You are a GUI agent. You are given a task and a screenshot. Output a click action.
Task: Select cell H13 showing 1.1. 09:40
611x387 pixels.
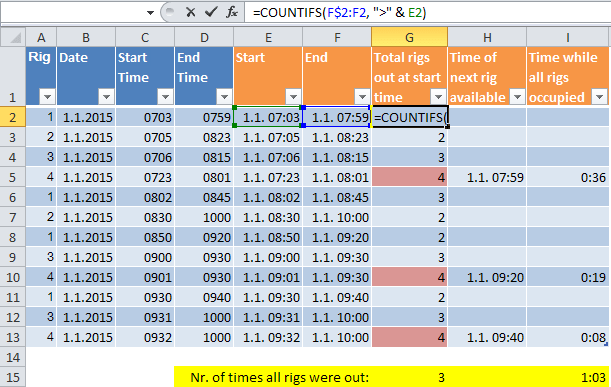tap(487, 337)
